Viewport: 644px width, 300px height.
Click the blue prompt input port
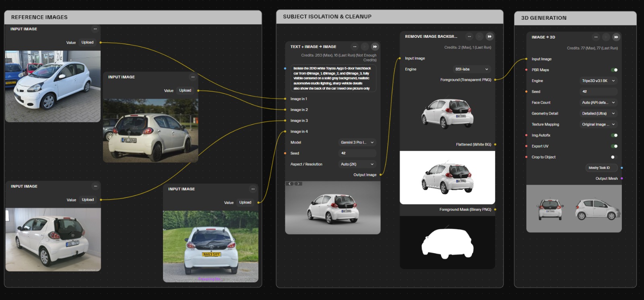(285, 68)
